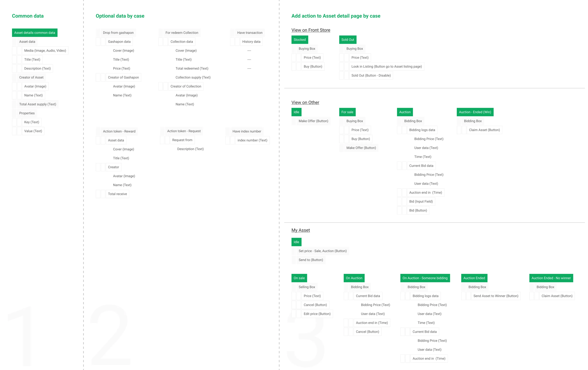Screen dimensions: 588x370
Task: Click the 'Total Asset supply (Text)' node
Action: 37,104
